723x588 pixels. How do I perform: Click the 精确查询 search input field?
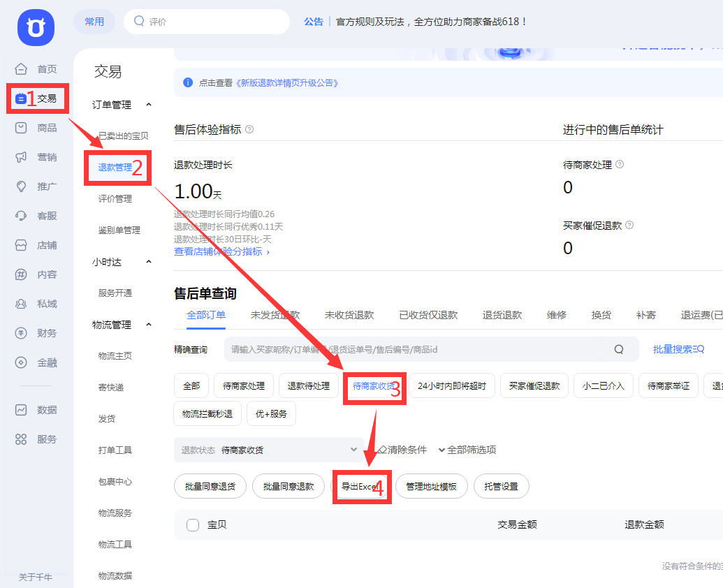(x=412, y=349)
